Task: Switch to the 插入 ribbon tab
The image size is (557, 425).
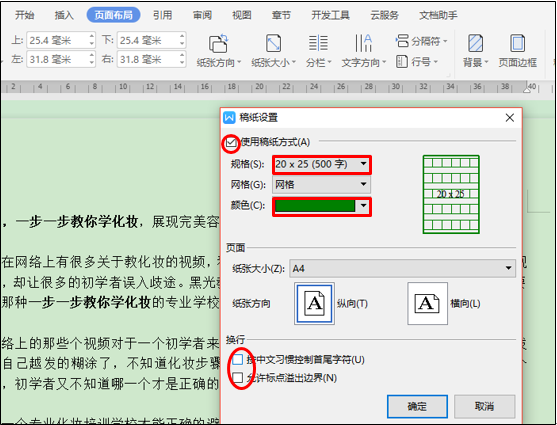Action: [64, 15]
